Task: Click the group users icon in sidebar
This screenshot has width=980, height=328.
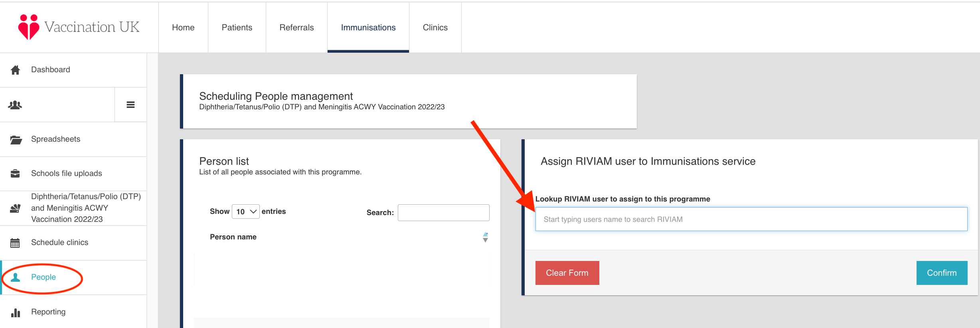Action: [x=15, y=105]
